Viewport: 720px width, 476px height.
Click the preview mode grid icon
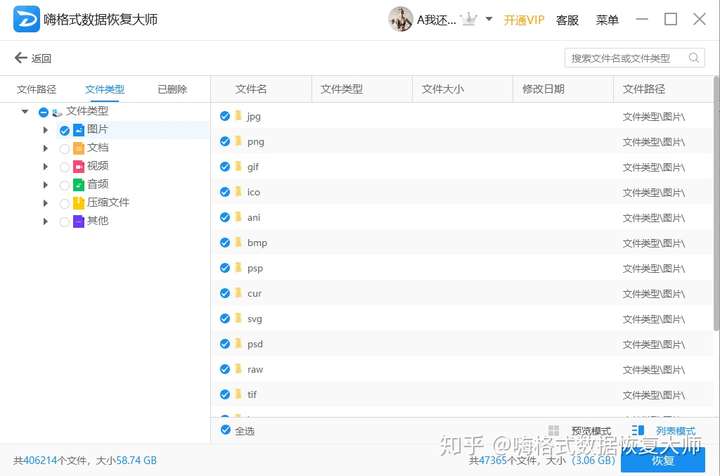click(554, 430)
